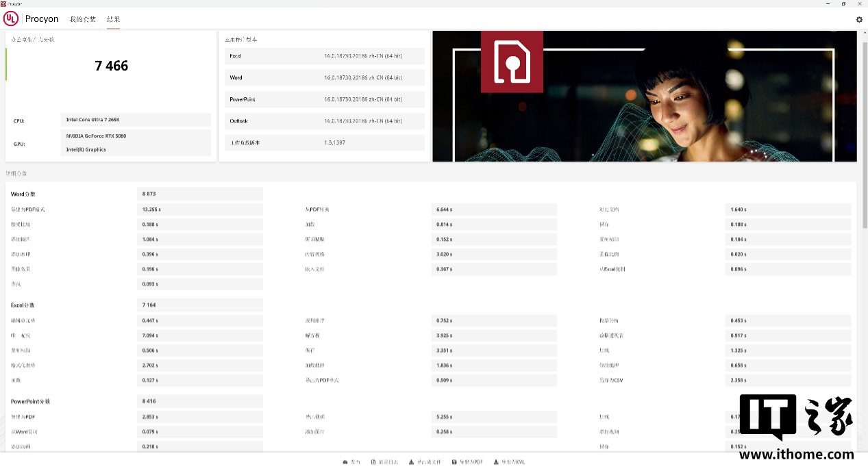Image resolution: width=868 pixels, height=471 pixels.
Task: Click the export as PDF save icon
Action: point(454,462)
